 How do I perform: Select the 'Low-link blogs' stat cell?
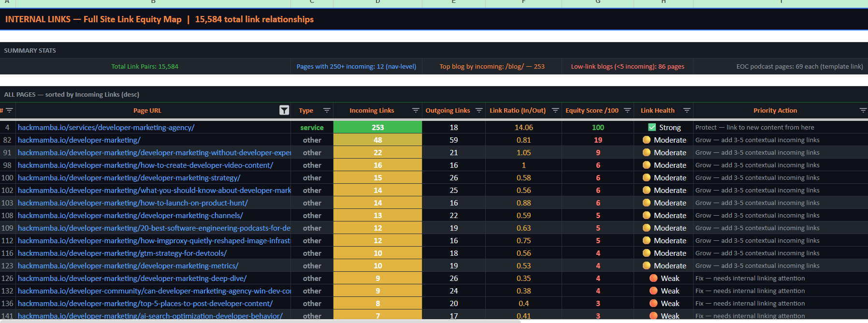(x=627, y=66)
